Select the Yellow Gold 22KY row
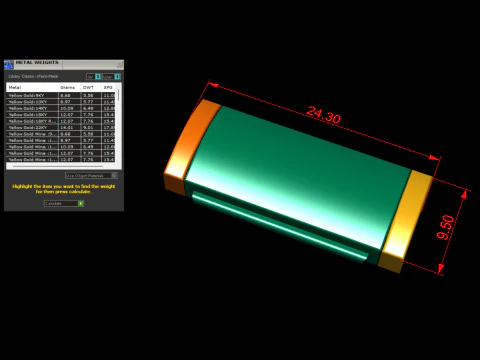 tap(61, 127)
